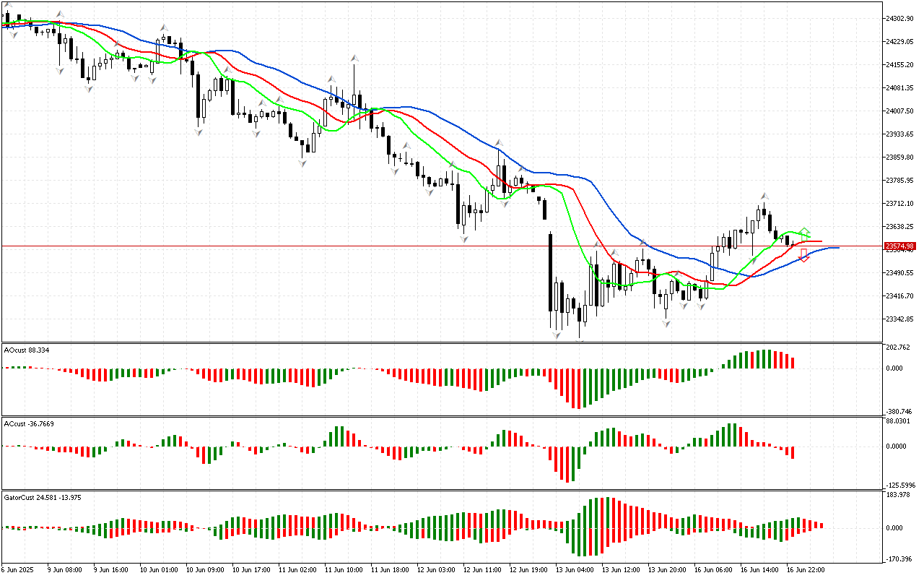Screen dimensions: 924x578
Task: Click the 6 Jun 2025 date label
Action: pyautogui.click(x=19, y=570)
